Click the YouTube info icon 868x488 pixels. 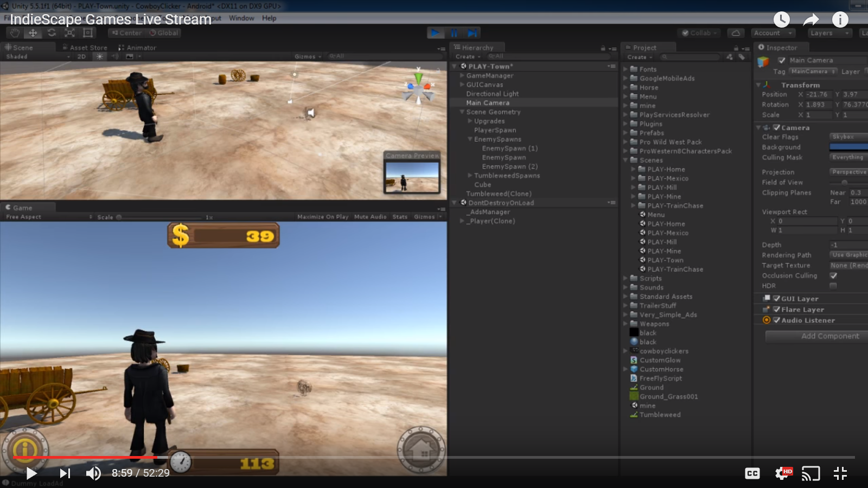840,20
